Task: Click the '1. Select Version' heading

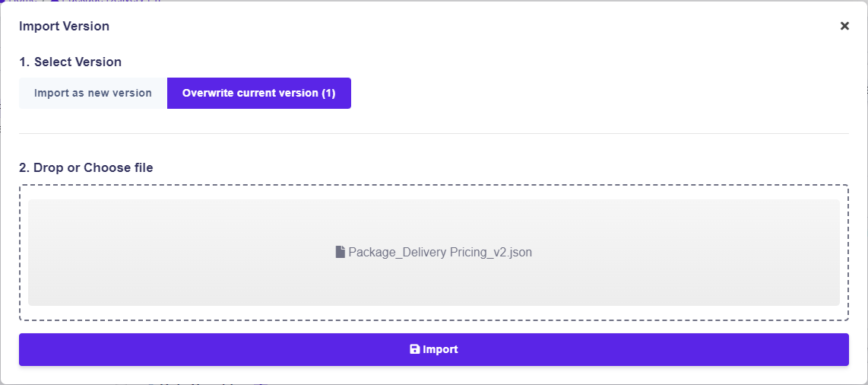Action: [70, 62]
